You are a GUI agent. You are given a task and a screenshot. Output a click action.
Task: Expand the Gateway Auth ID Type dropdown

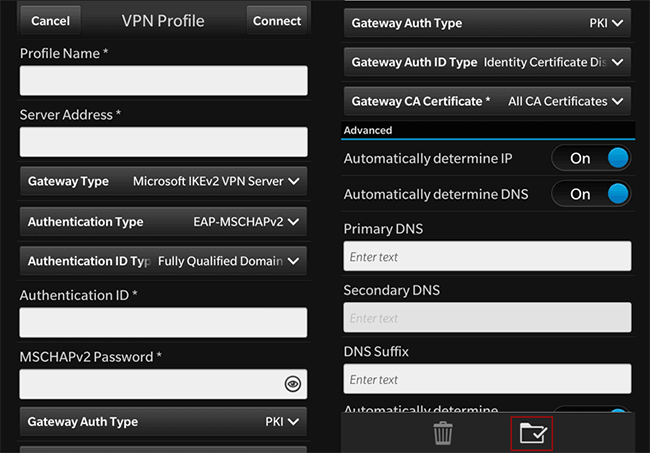click(x=488, y=62)
